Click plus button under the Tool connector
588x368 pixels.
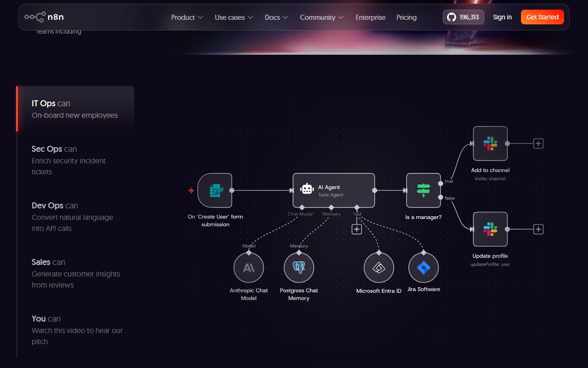357,229
